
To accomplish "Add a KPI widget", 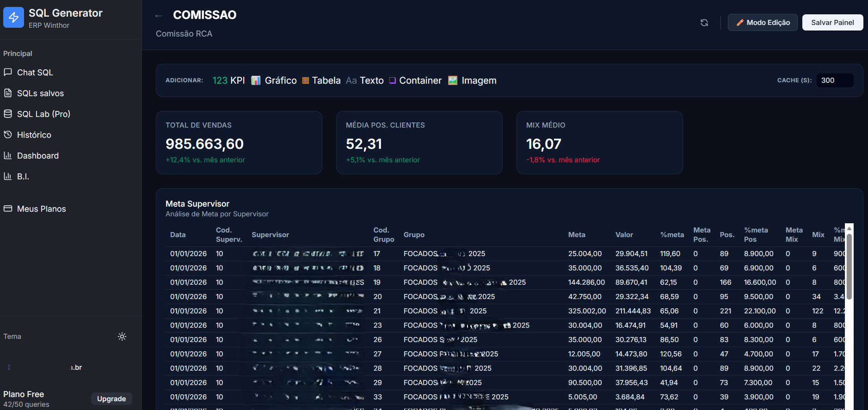I will (229, 80).
